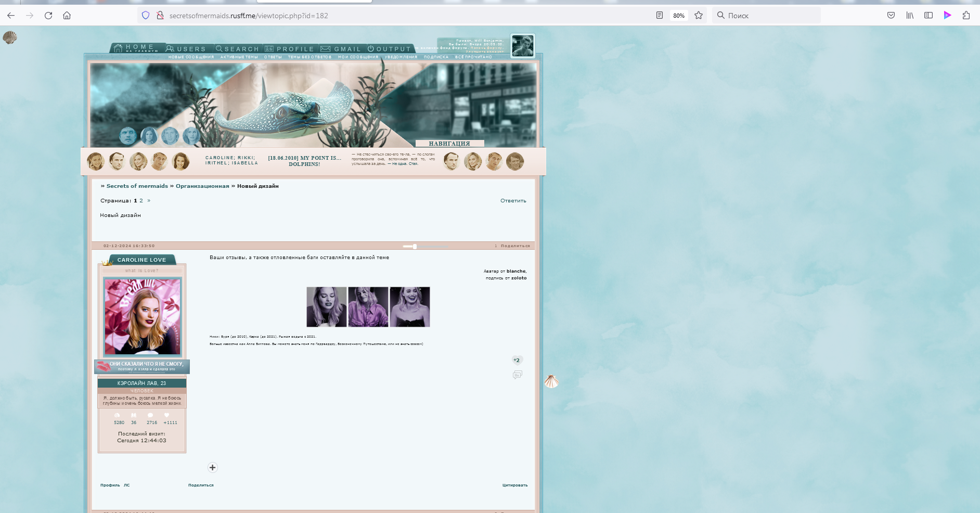Open the purple play extension icon

(x=947, y=16)
